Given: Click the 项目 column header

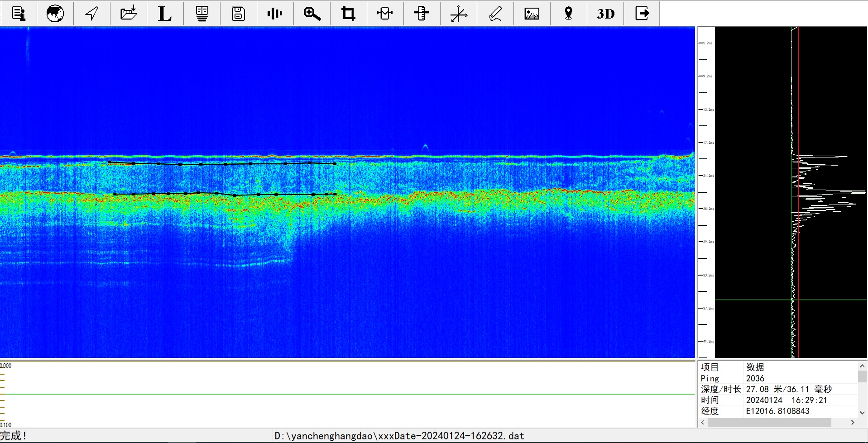Looking at the screenshot, I should click(x=710, y=367).
